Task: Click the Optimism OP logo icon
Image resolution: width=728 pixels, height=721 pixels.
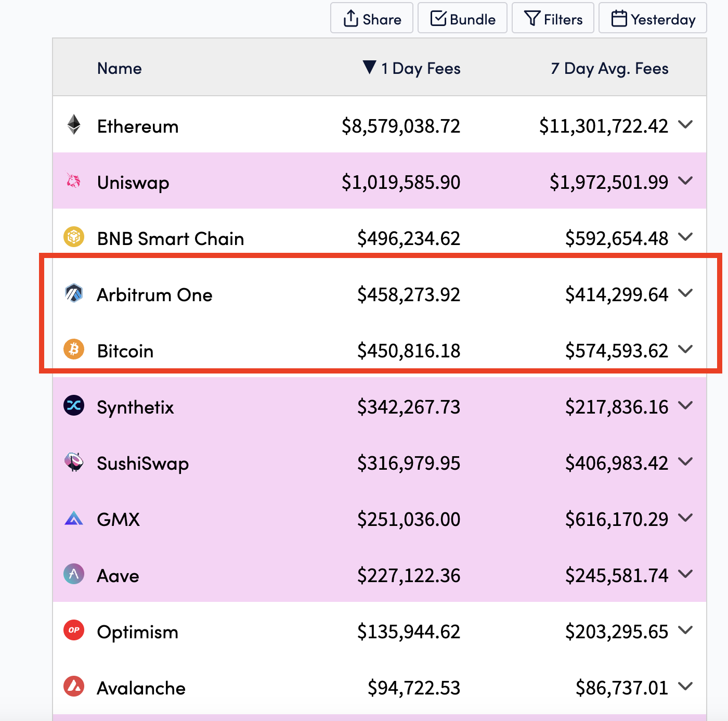Action: point(74,630)
